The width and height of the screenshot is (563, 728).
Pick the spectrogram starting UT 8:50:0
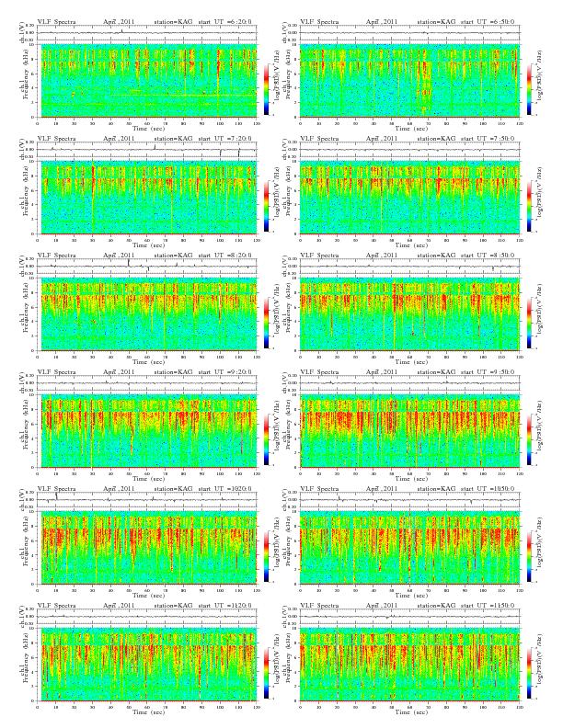pos(409,314)
